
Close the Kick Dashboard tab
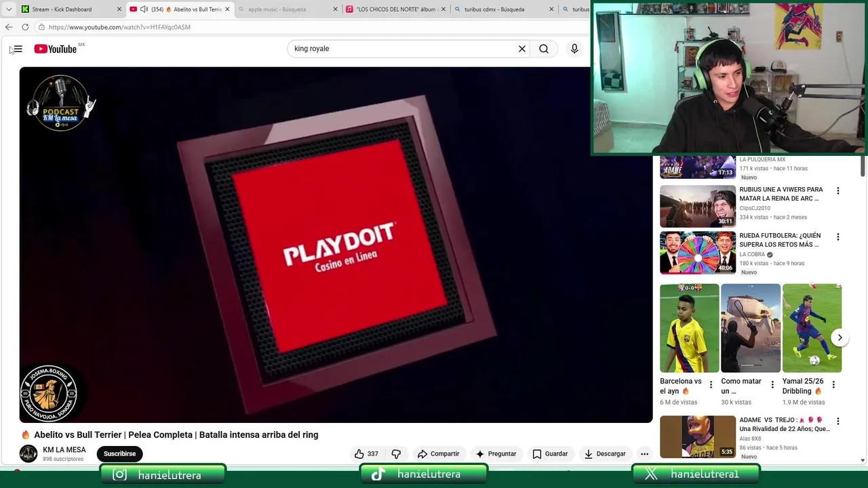pos(119,9)
